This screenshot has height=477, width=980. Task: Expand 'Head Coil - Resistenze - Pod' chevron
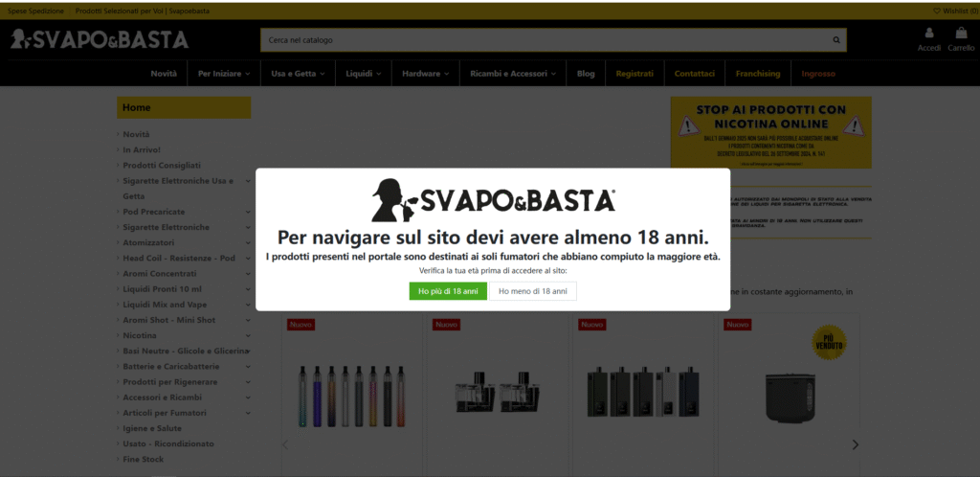(248, 259)
